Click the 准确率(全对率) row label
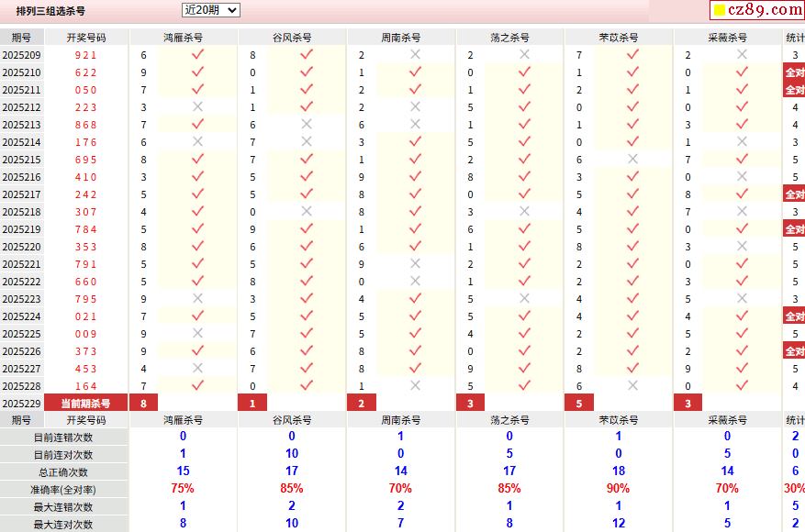The image size is (805, 532). (63, 490)
